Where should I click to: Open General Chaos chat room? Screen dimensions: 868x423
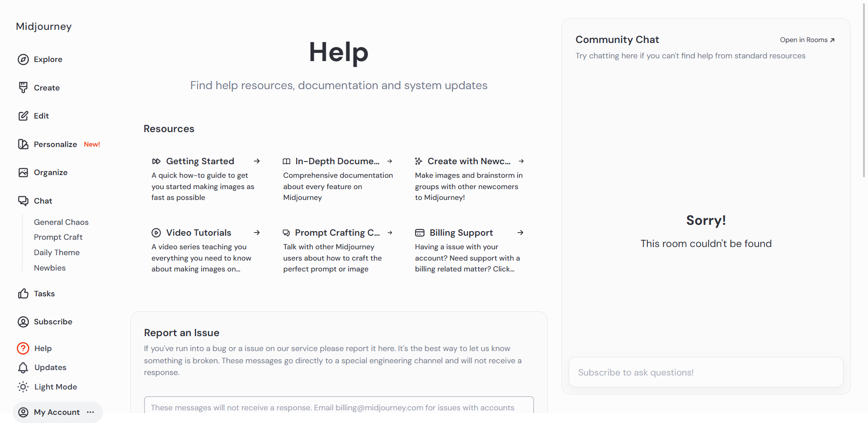(x=61, y=222)
